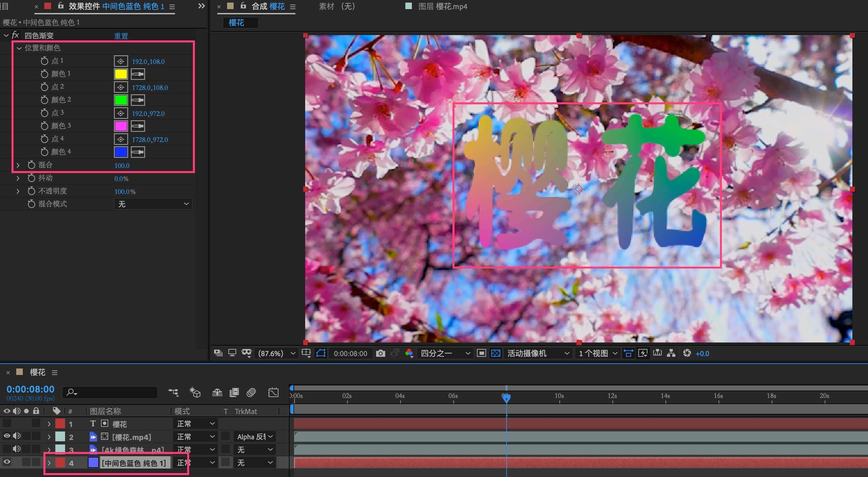The width and height of the screenshot is (868, 477).
Task: Collapse the 位置和颜色 group
Action: [19, 48]
